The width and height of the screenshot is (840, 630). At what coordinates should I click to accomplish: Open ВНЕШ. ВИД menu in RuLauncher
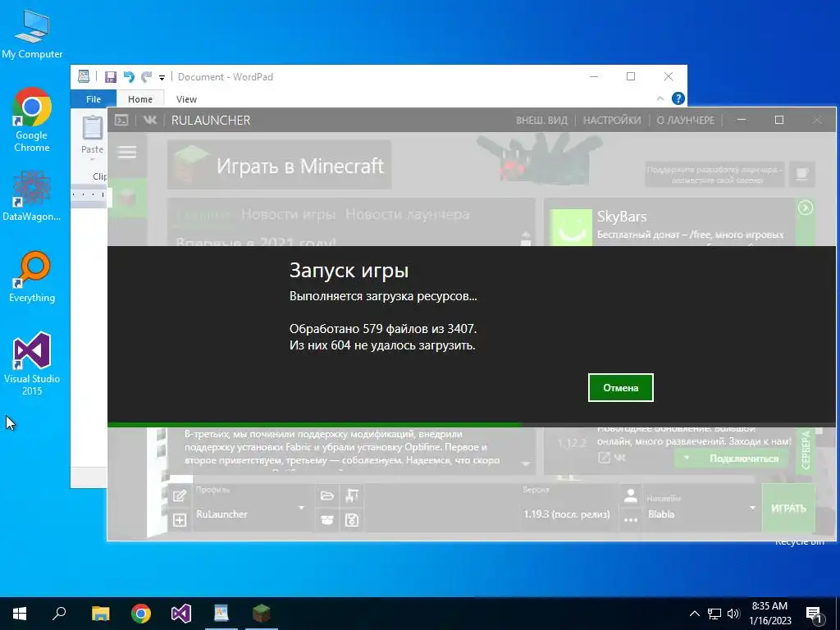click(x=541, y=121)
